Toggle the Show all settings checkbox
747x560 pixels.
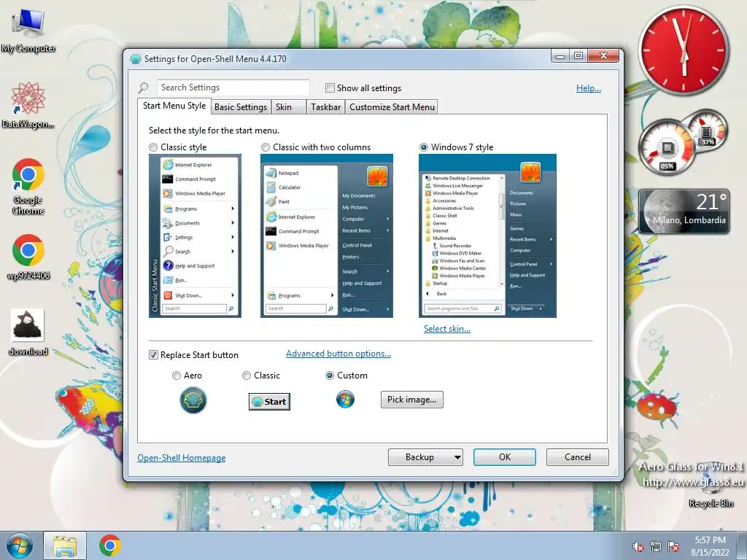click(x=330, y=88)
